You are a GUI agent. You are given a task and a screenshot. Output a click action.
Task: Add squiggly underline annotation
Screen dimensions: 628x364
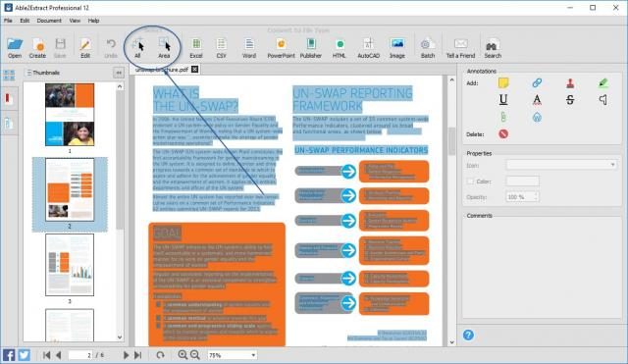537,99
